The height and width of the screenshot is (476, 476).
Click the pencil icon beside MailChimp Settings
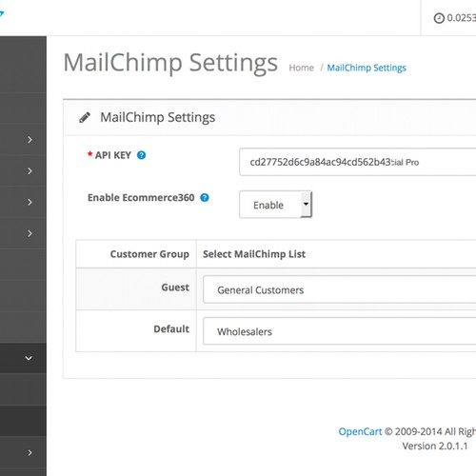tap(85, 117)
